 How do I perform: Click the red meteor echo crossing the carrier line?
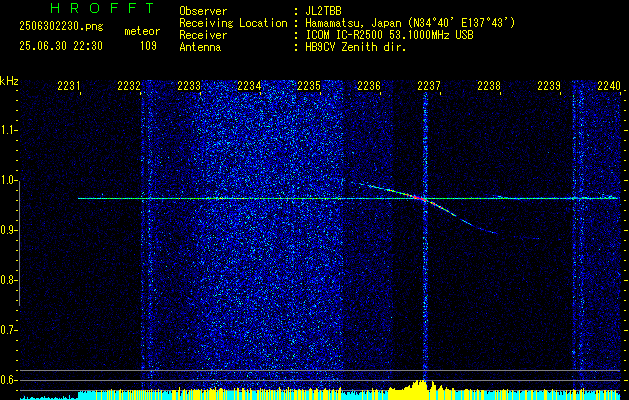(x=417, y=197)
